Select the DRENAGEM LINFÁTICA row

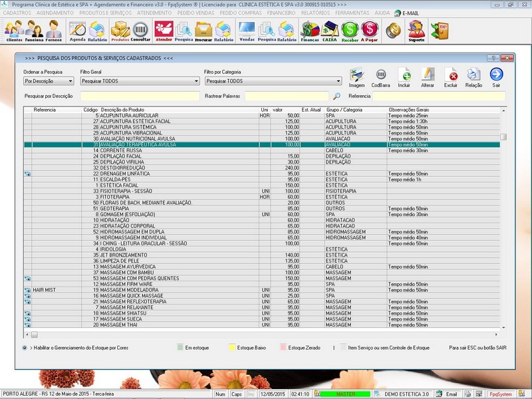262,174
